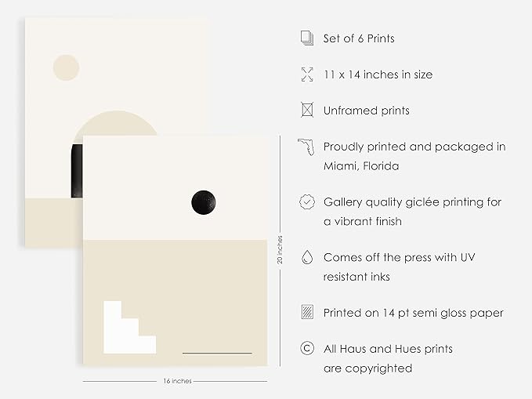Click the "Printed on 14 pt semi gloss paper" text
This screenshot has height=399, width=532.
click(x=413, y=313)
